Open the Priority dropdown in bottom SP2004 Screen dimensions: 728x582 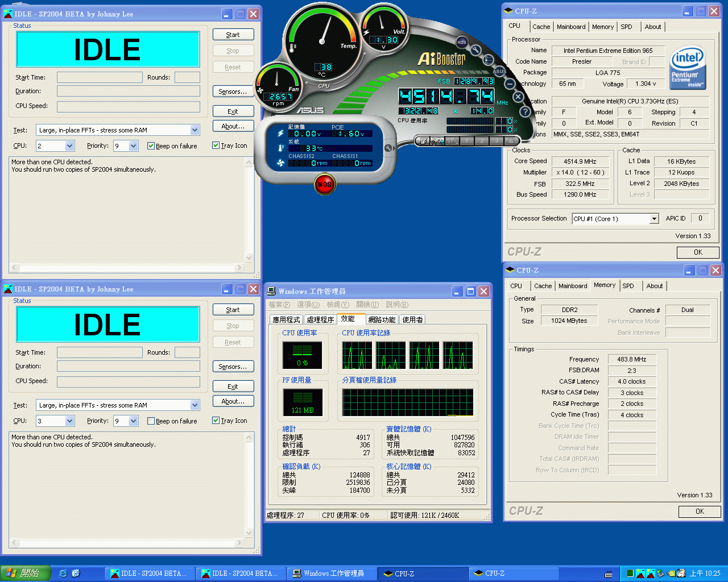[x=133, y=421]
